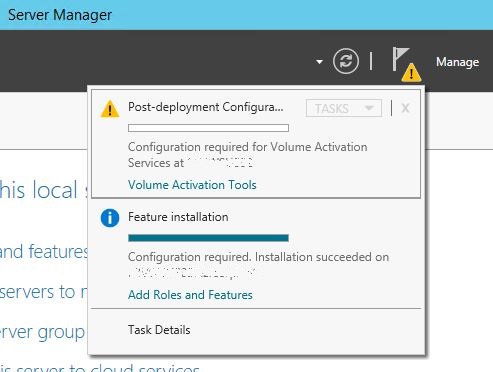Screen dimensions: 493x372
Task: Open the Notifications flag with warning
Action: pyautogui.click(x=406, y=64)
